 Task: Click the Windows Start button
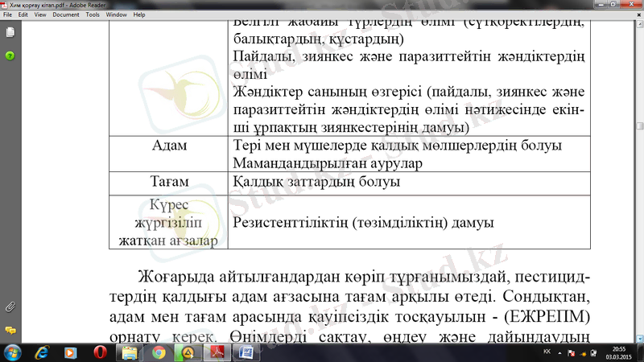14,352
